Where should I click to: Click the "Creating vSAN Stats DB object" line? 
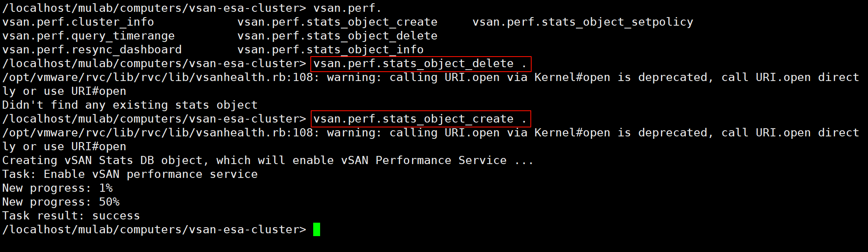[268, 160]
